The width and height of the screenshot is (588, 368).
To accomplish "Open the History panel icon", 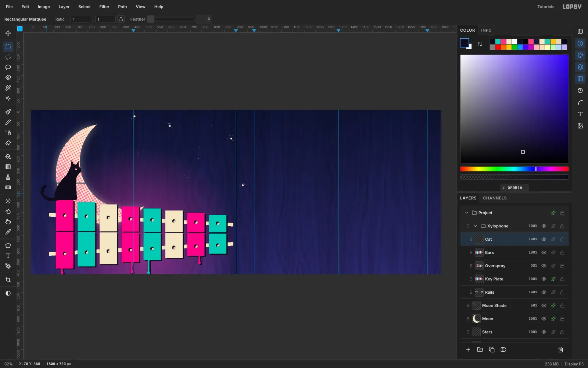I will (x=580, y=91).
